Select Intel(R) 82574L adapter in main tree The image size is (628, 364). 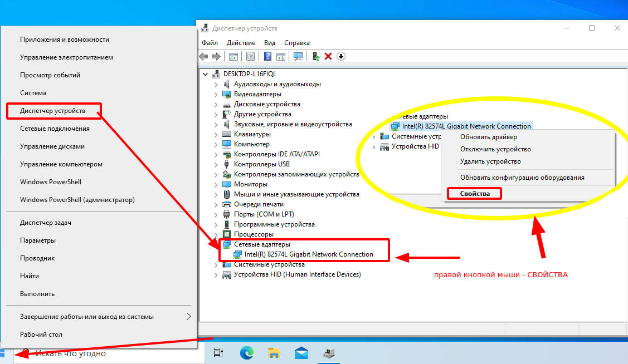(309, 254)
